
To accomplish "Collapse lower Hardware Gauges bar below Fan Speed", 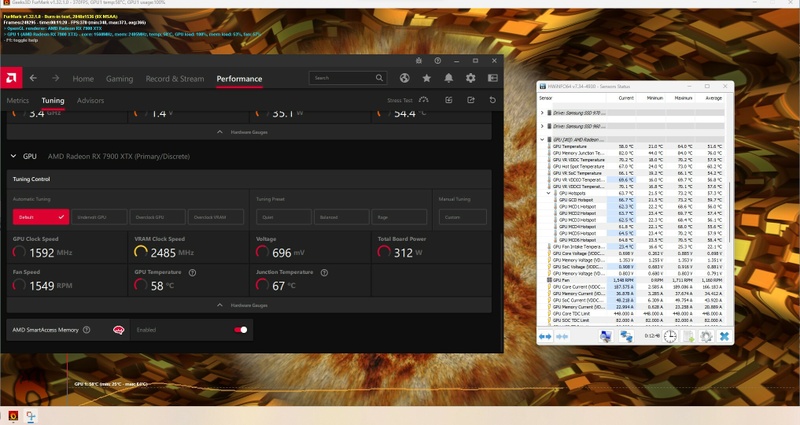I will (x=249, y=305).
